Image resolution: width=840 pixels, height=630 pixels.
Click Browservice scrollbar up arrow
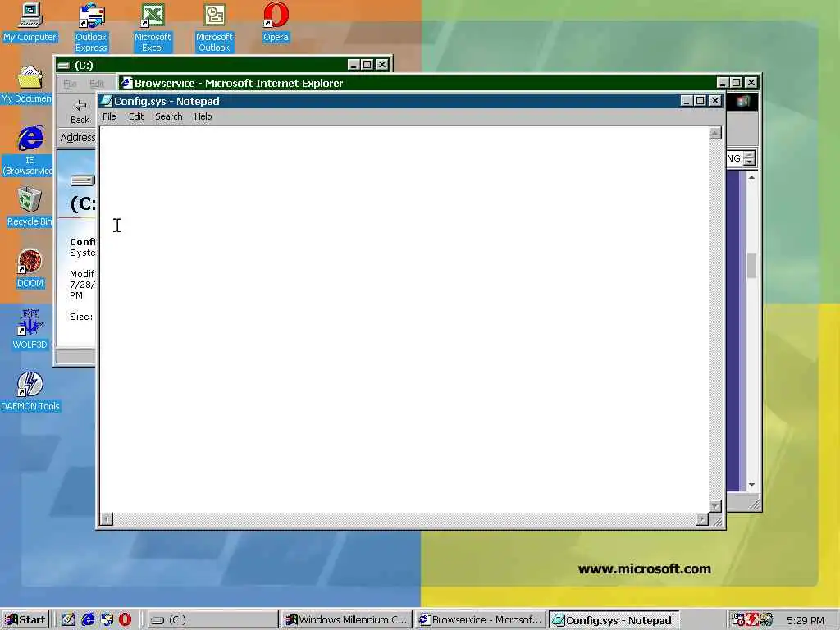coord(751,177)
